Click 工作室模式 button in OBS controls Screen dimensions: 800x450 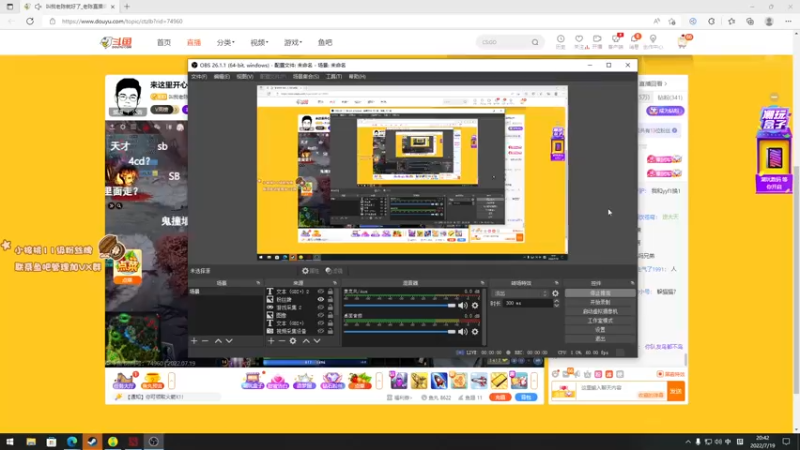600,320
